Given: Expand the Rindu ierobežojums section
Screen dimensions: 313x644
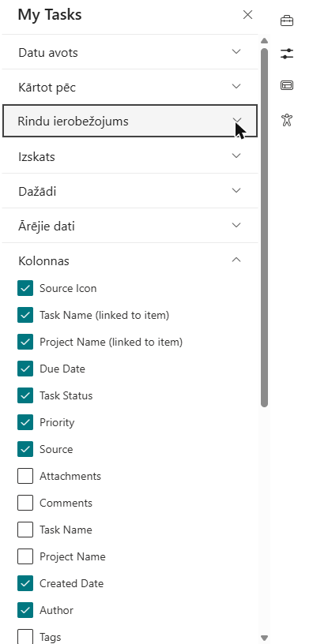Looking at the screenshot, I should pyautogui.click(x=130, y=121).
